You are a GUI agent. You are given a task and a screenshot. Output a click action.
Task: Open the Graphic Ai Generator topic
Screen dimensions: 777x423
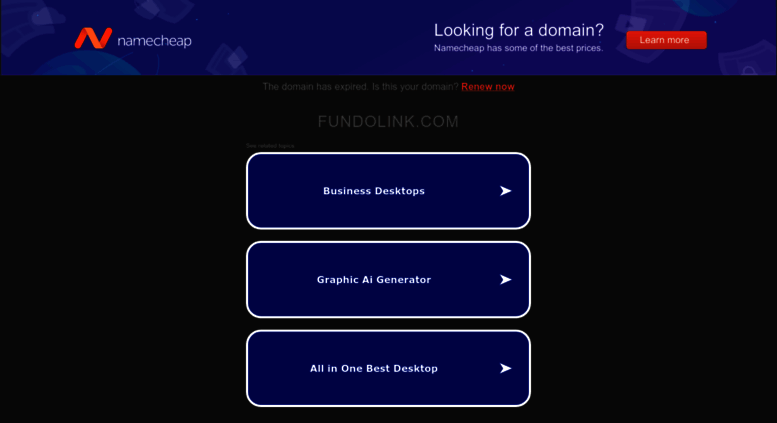tap(388, 279)
